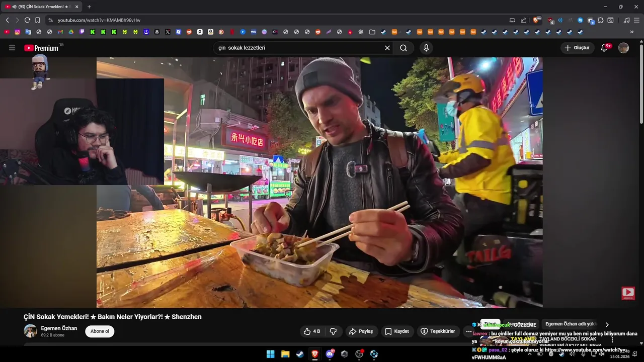This screenshot has height=362, width=644.
Task: Click the address bar URL
Action: (x=99, y=20)
